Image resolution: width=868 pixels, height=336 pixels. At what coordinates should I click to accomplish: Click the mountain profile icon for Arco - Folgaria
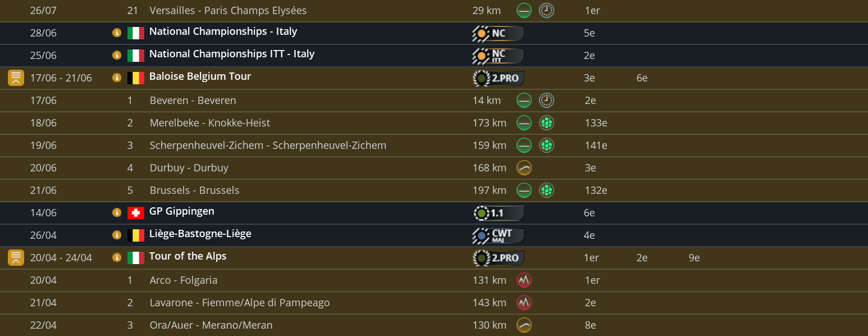point(524,280)
